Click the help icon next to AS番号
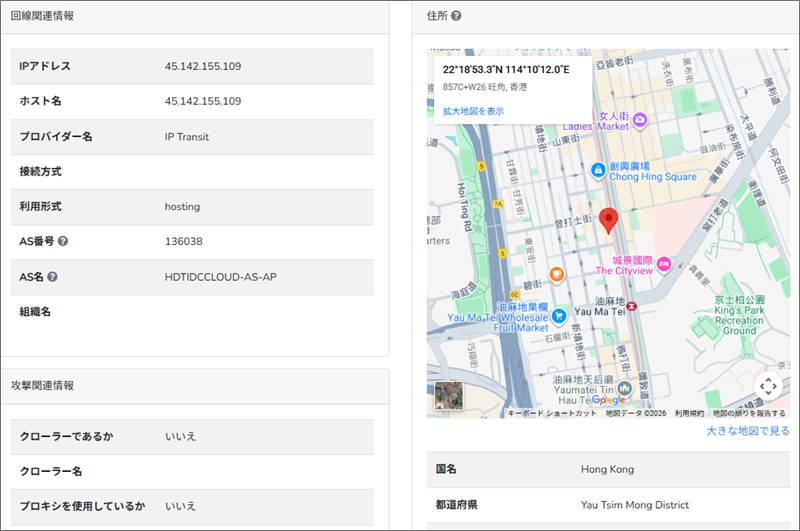 pyautogui.click(x=63, y=241)
